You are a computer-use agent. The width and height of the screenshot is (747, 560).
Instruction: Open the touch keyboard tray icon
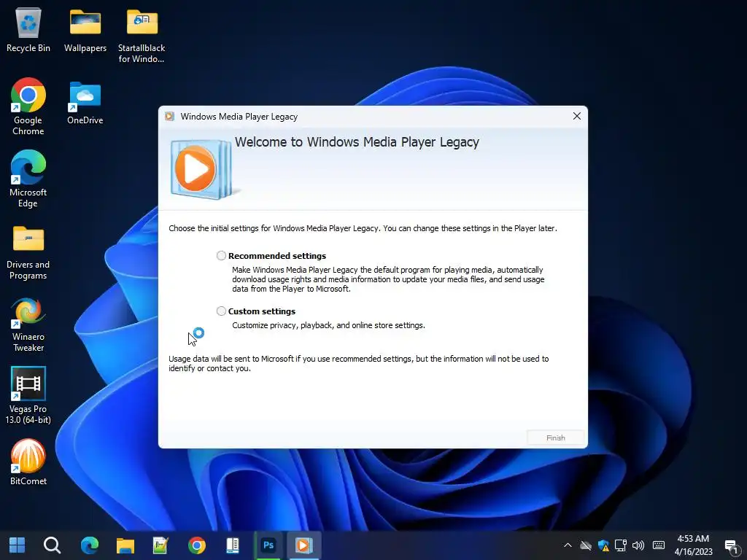[659, 545]
